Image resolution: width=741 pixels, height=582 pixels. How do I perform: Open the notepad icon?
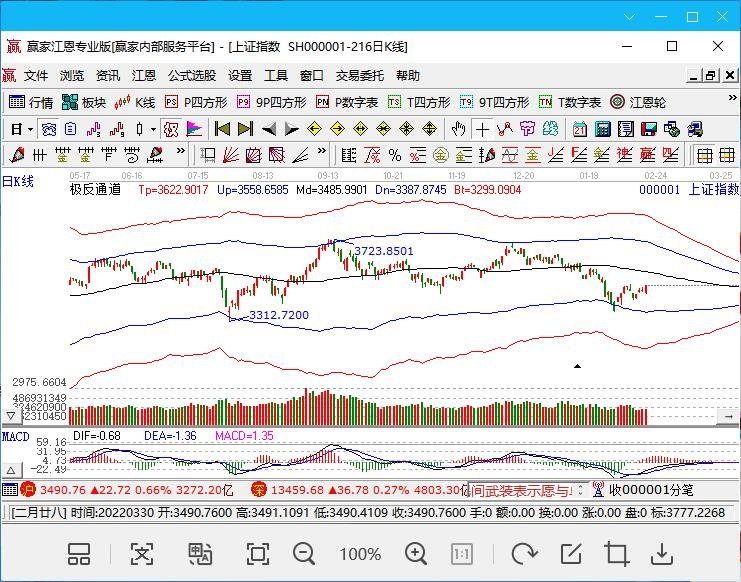click(626, 129)
